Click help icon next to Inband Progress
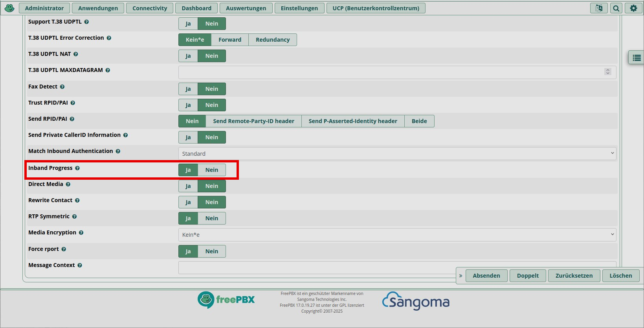The height and width of the screenshot is (328, 644). [77, 168]
